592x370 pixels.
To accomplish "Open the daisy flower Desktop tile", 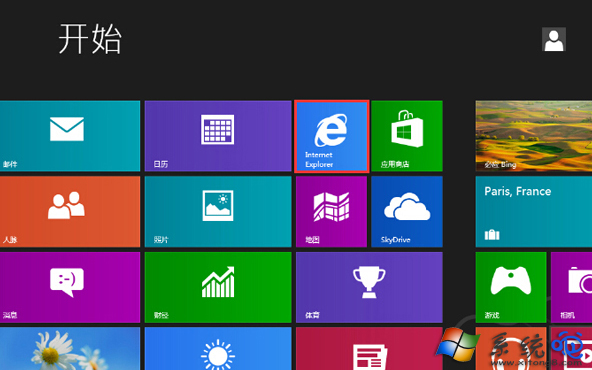I will [70, 348].
